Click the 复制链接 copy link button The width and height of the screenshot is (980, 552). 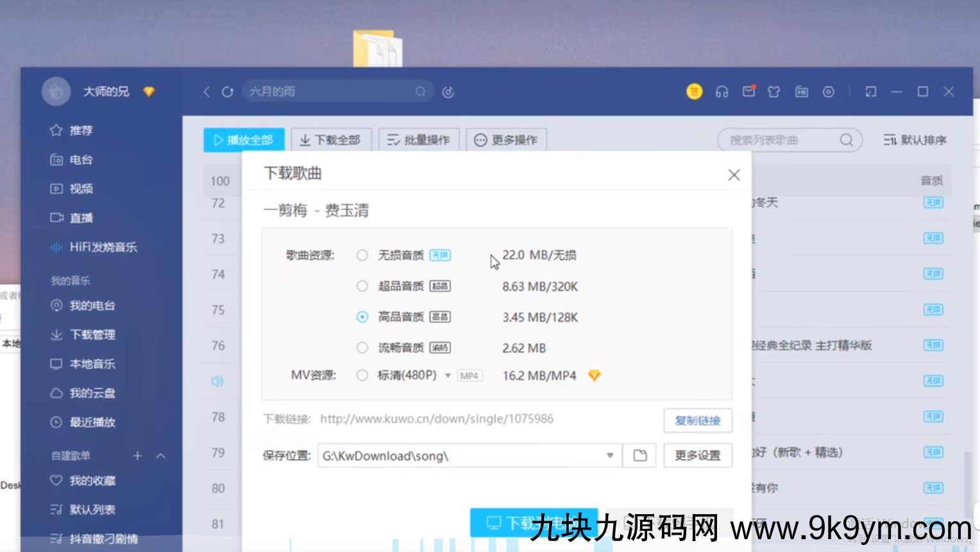(697, 420)
